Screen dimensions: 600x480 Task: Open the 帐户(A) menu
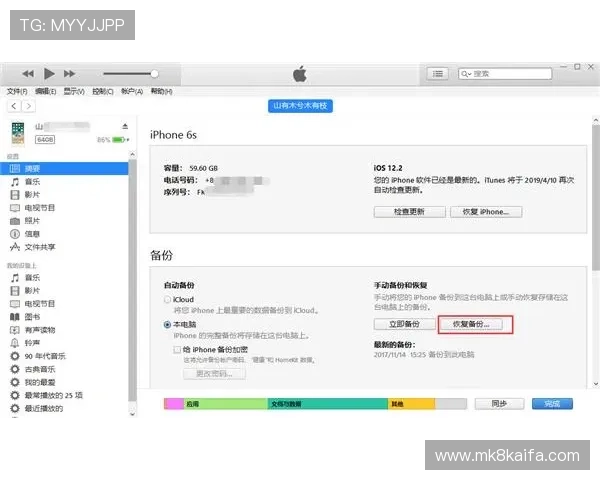point(132,91)
